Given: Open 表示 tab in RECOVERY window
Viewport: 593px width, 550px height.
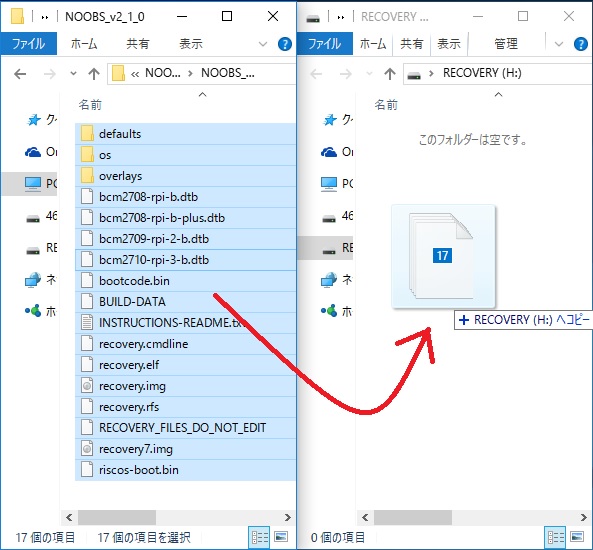Looking at the screenshot, I should click(x=449, y=44).
